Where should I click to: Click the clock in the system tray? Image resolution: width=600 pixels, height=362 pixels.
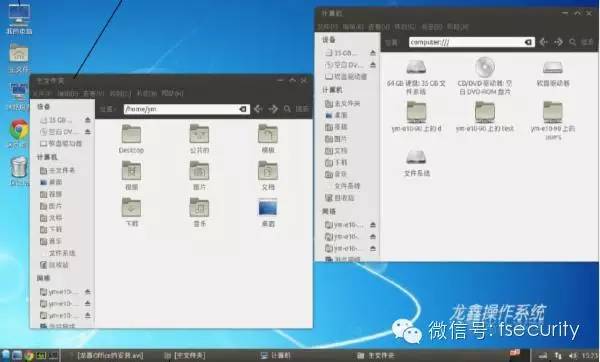[x=590, y=356]
